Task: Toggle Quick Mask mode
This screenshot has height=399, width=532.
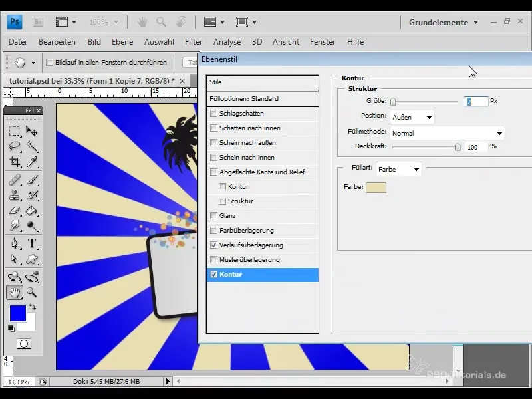Action: [x=24, y=344]
